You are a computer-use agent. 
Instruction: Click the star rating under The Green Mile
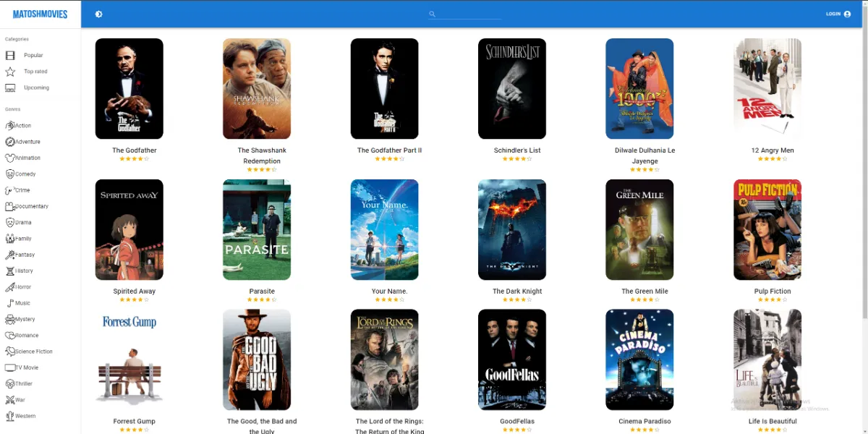pyautogui.click(x=644, y=299)
